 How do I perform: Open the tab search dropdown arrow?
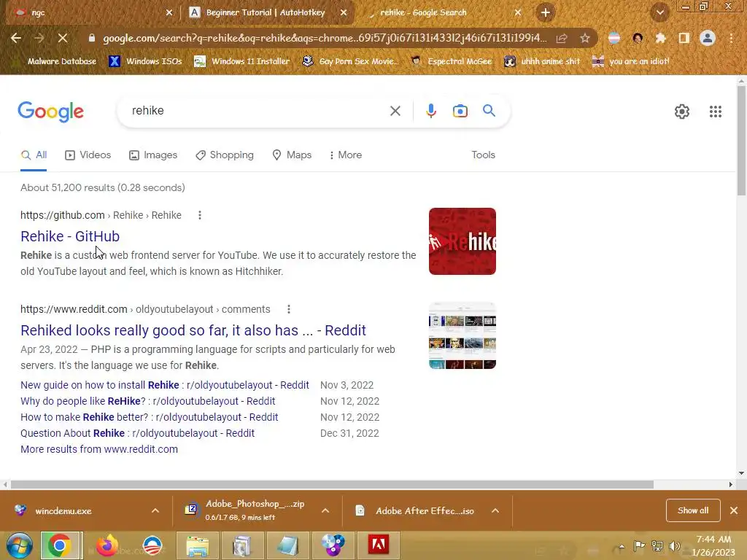coord(660,12)
